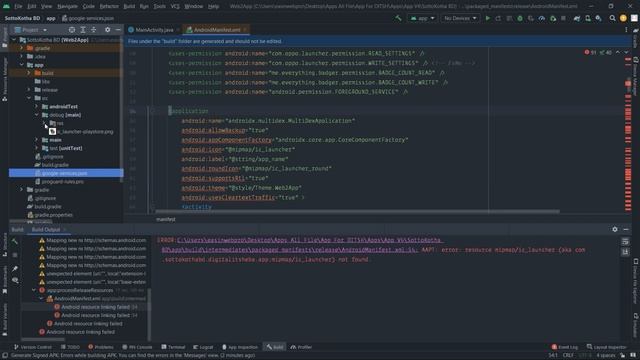Screen dimensions: 640x360
Task: Open the Layout Inspector
Action: tap(606, 347)
